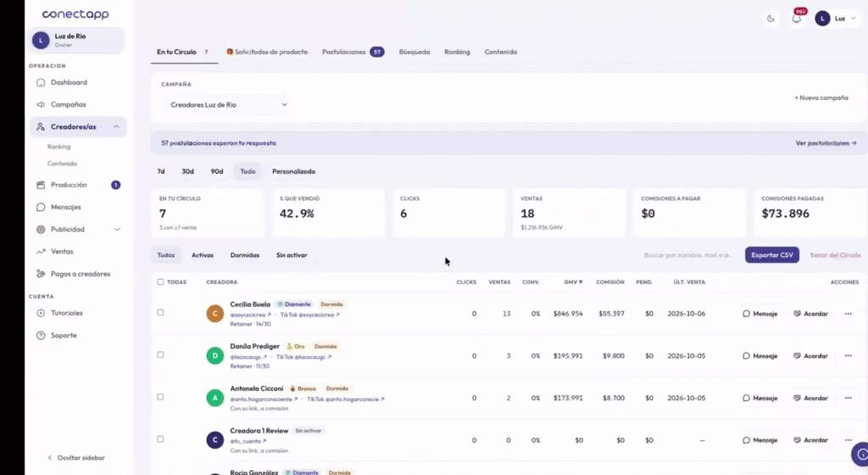Viewport: 868px width, 475px height.
Task: Message Cecilia Buela
Action: [760, 314]
